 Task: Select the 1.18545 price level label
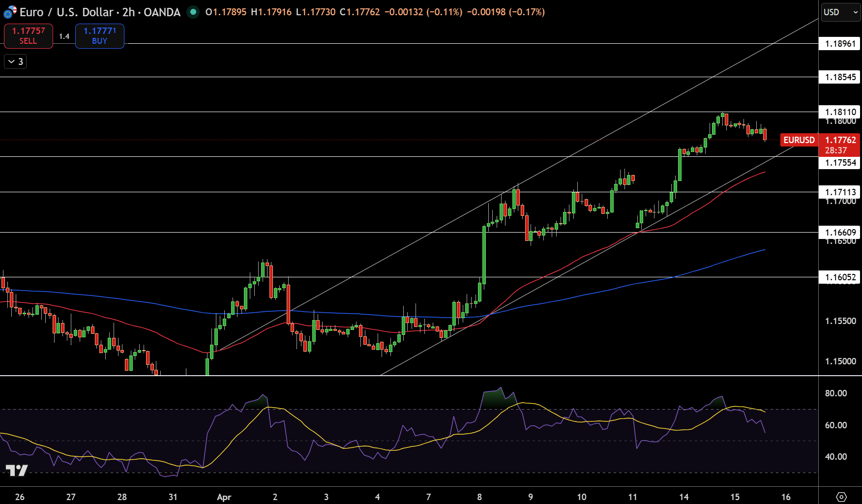(x=840, y=77)
